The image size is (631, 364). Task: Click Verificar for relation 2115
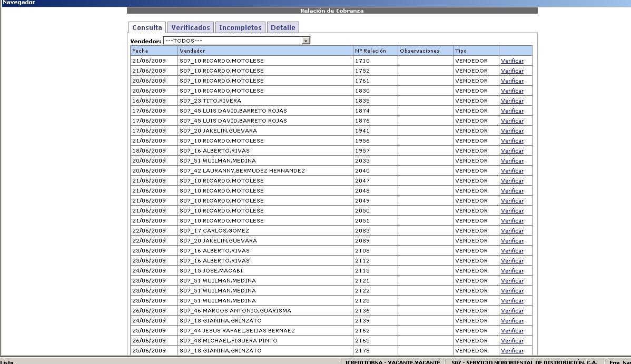tap(512, 271)
